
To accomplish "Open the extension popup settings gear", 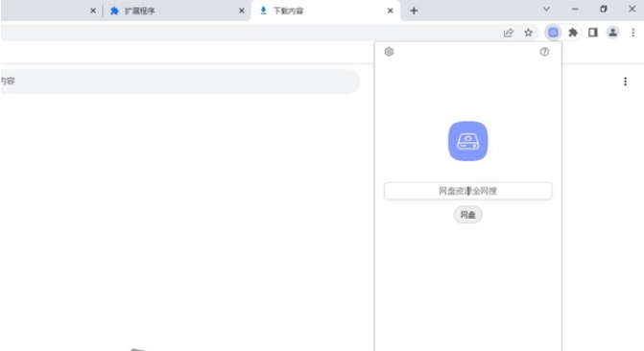I will point(389,52).
